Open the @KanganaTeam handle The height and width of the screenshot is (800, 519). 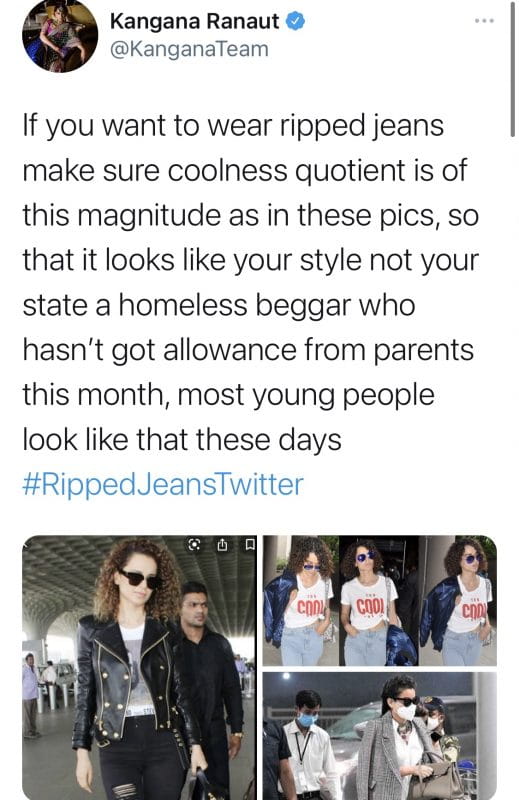coord(189,49)
